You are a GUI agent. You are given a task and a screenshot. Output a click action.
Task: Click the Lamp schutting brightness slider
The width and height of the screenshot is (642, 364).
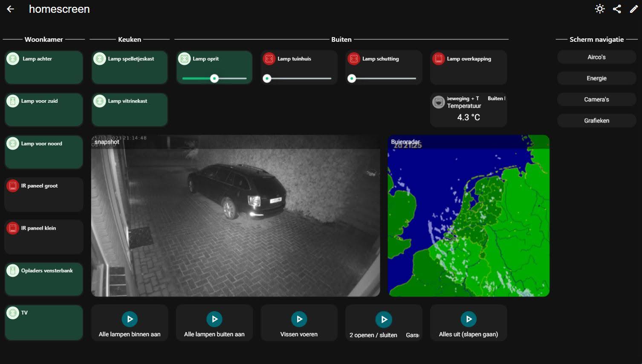(384, 78)
